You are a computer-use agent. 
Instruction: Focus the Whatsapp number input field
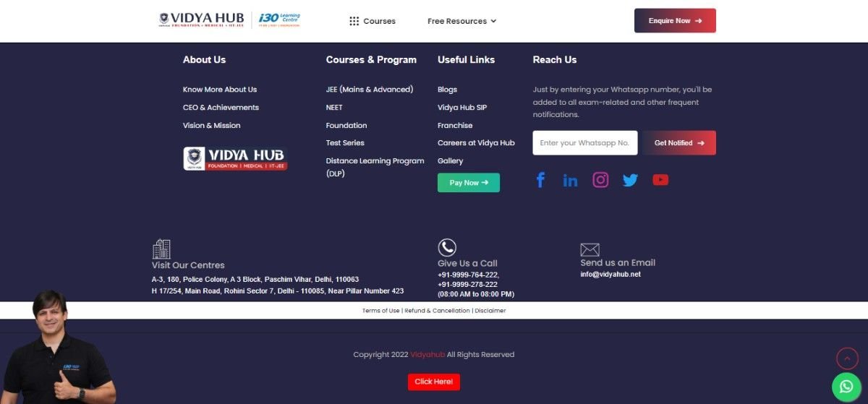(x=584, y=143)
